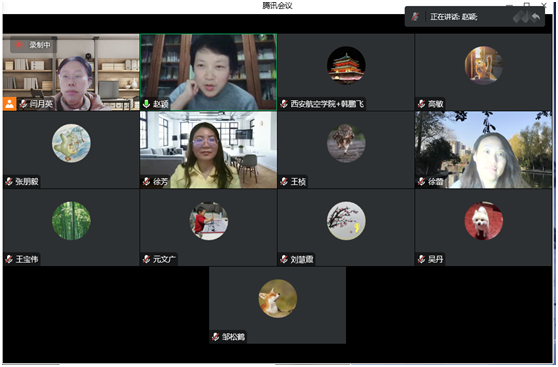Select the tower avatar of 西安航空学院+韩鹏飞
The width and height of the screenshot is (558, 367).
coord(346,65)
